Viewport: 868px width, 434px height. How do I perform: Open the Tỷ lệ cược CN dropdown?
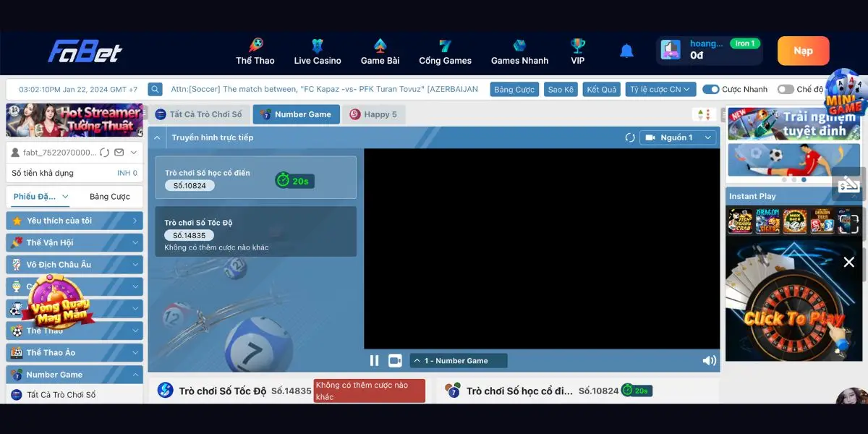[660, 89]
